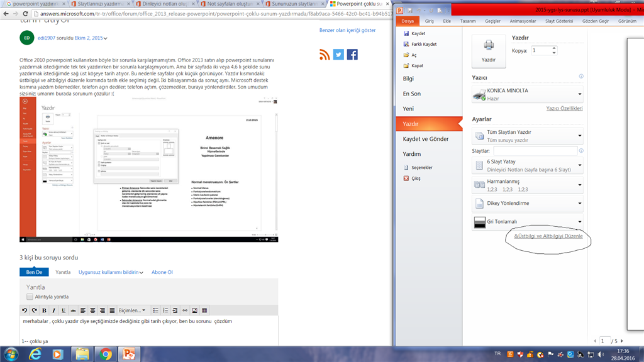Viewport: 644px width, 362px height.
Task: Toggle strikethrough in the reply editor
Action: click(73, 310)
